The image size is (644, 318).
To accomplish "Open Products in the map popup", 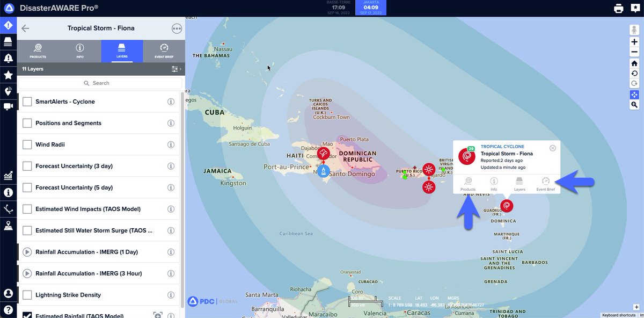I will pyautogui.click(x=468, y=184).
